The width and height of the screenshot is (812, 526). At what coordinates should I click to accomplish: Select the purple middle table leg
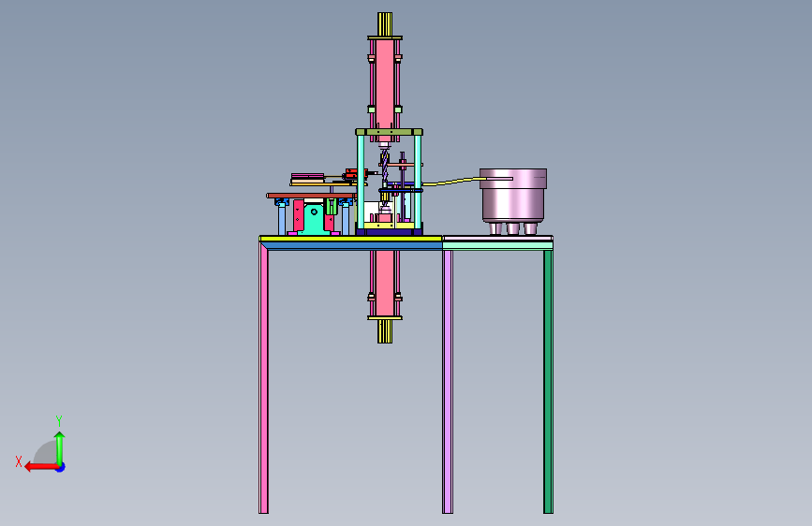(x=448, y=382)
